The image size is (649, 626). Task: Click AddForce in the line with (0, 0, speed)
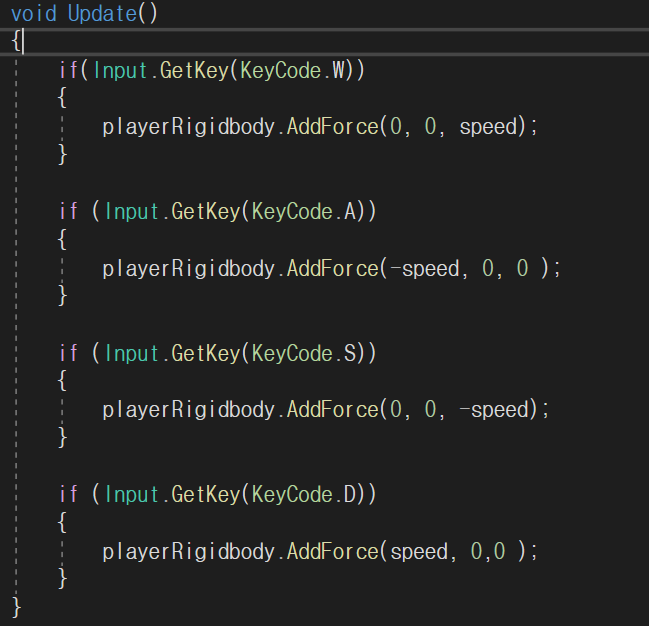[333, 126]
